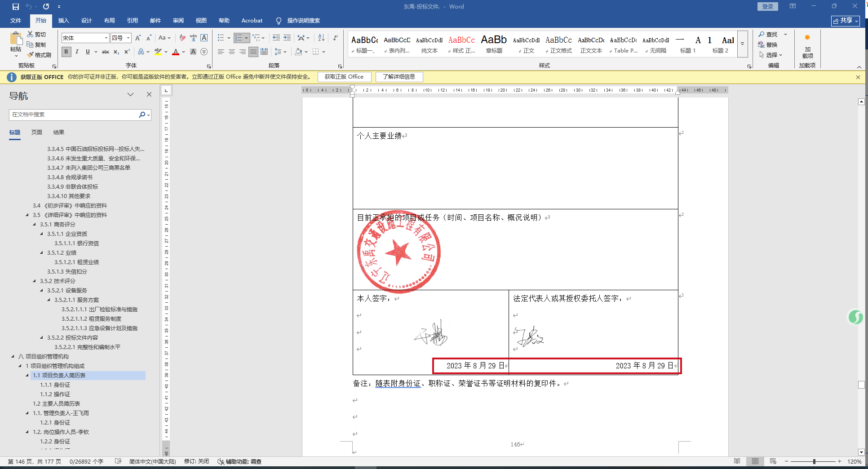Show paragraph marks with pilcrow icon

(335, 38)
